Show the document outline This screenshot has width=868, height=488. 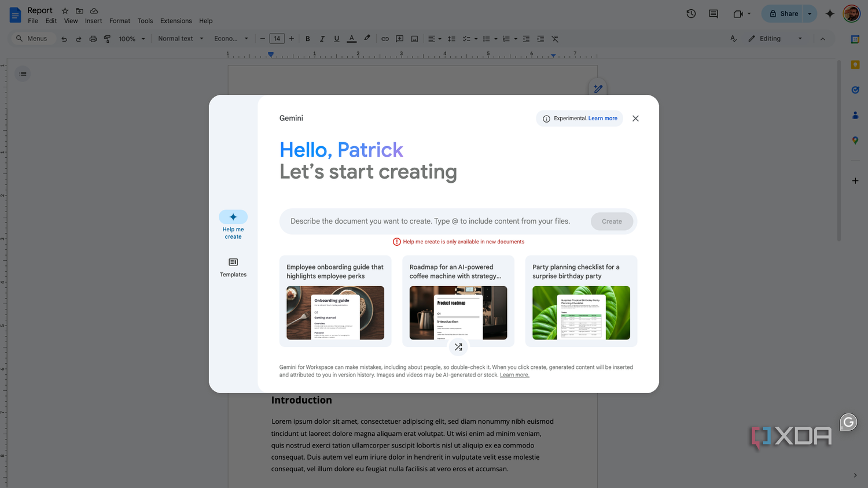coord(23,73)
